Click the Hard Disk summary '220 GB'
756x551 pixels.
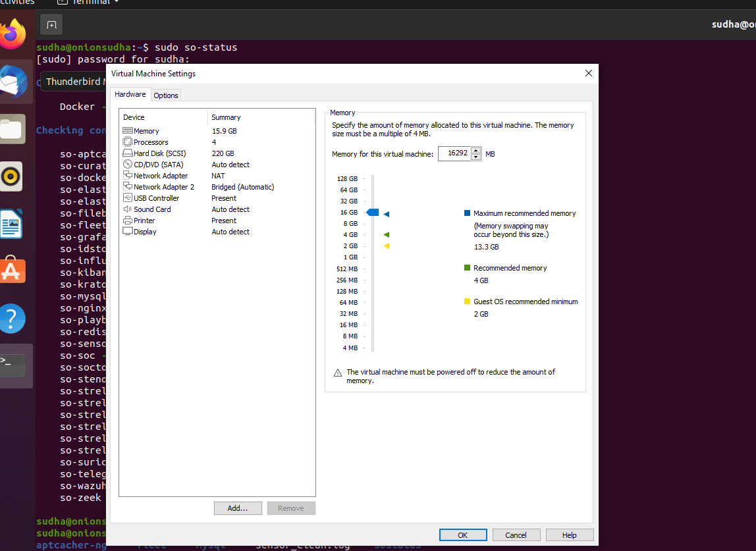pyautogui.click(x=223, y=153)
